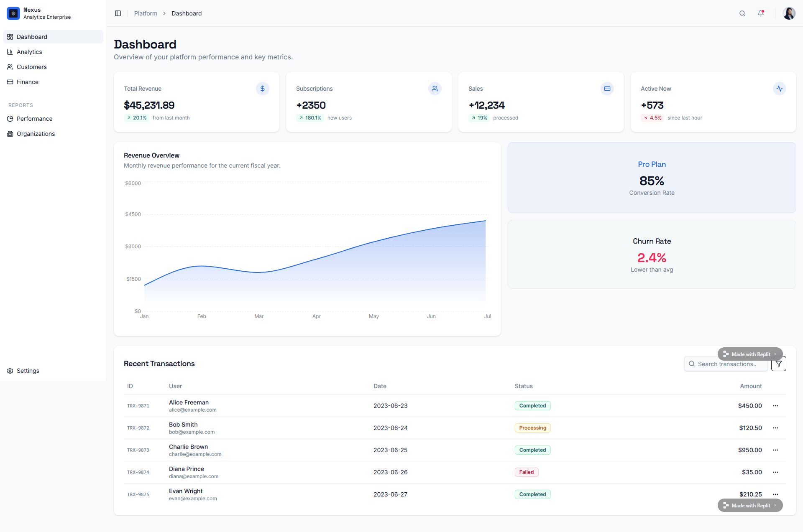
Task: Click the Platform breadcrumb link
Action: pos(146,13)
